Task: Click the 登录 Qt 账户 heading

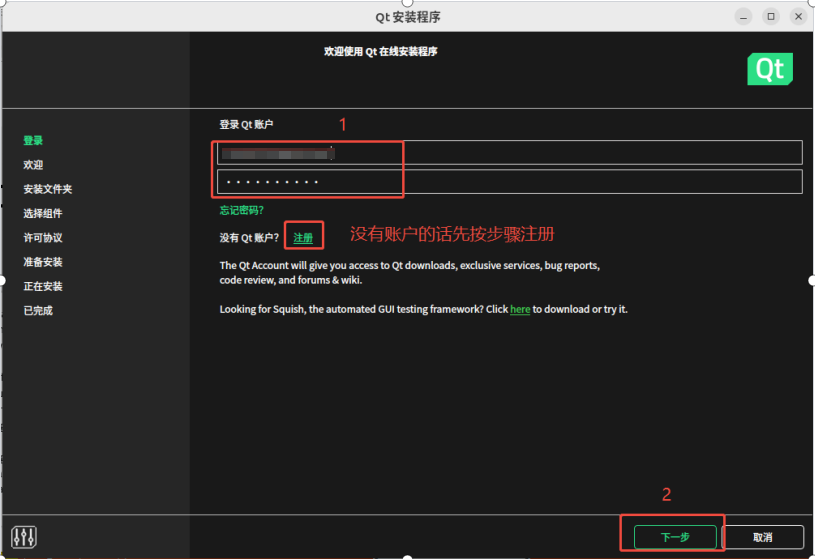Action: (x=246, y=124)
